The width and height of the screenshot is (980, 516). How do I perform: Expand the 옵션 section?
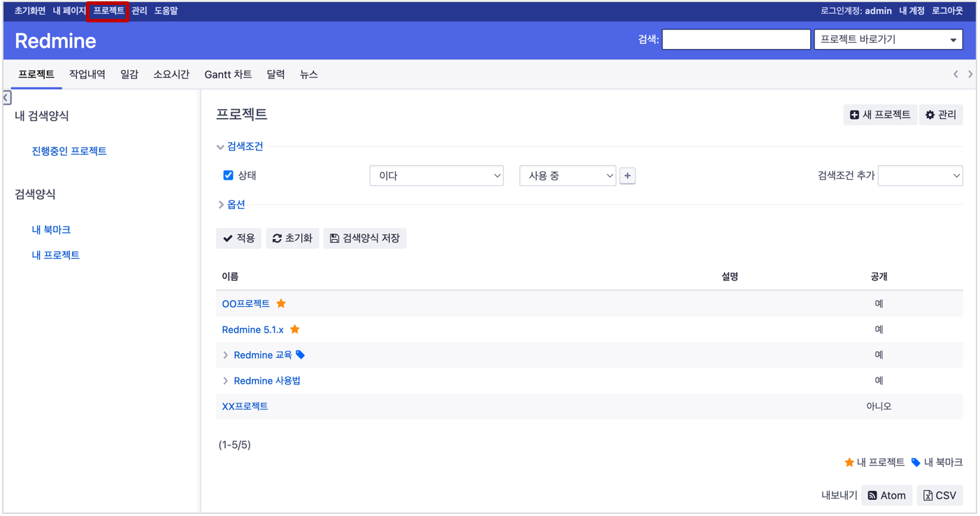231,205
